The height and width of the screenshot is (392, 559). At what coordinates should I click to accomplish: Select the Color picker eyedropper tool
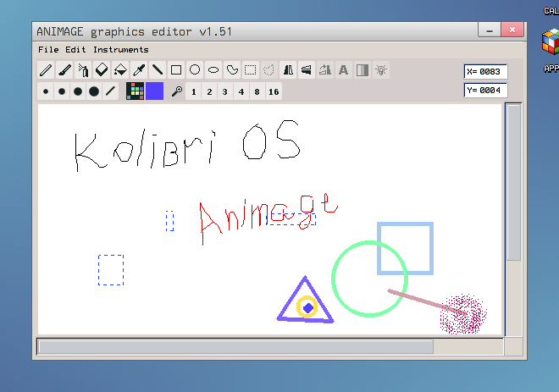tap(139, 69)
